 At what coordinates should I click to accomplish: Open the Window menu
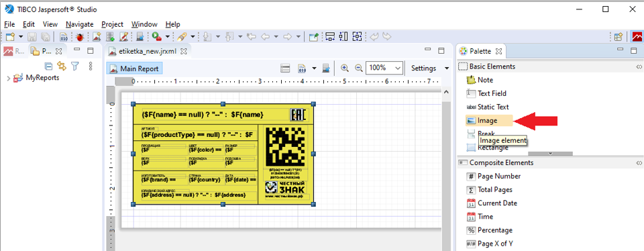pyautogui.click(x=144, y=24)
